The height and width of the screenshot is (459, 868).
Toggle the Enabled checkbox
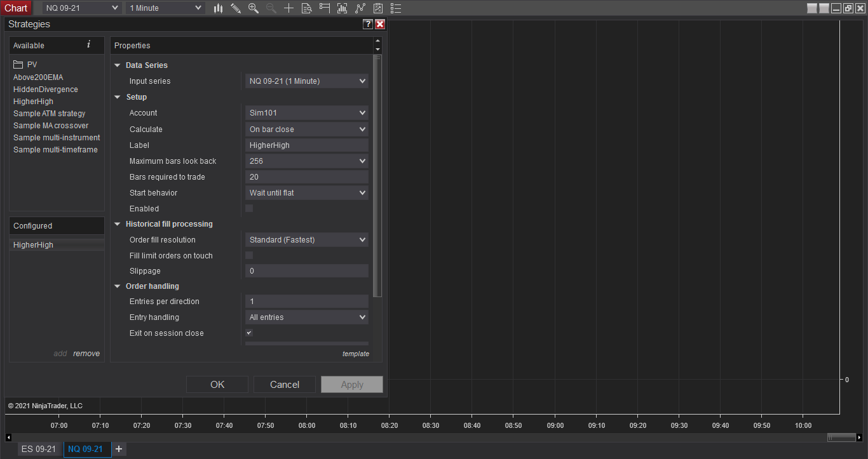pyautogui.click(x=249, y=208)
